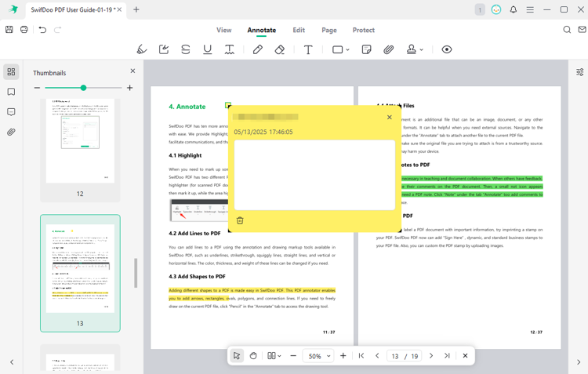Open the Edit tab
The image size is (588, 374).
[x=299, y=30]
